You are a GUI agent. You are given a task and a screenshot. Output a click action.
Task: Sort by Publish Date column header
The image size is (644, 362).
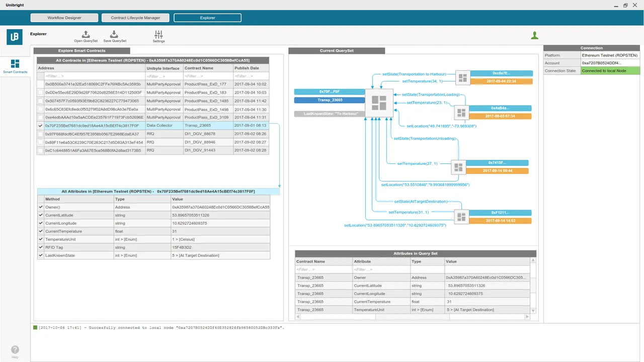click(x=251, y=68)
